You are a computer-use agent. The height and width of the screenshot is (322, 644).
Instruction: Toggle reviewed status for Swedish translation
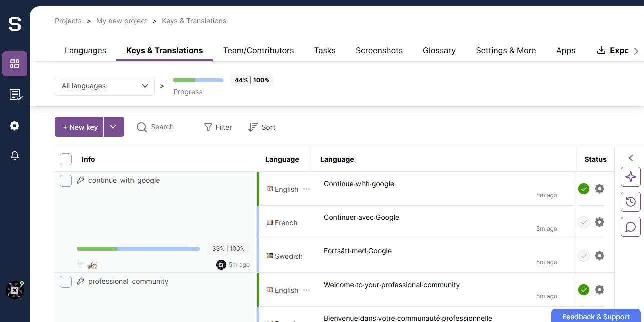584,256
